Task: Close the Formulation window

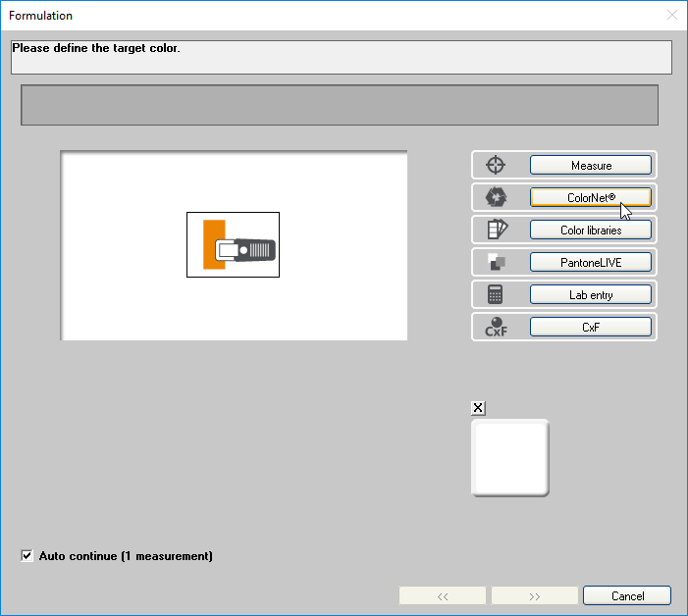Action: (x=671, y=16)
